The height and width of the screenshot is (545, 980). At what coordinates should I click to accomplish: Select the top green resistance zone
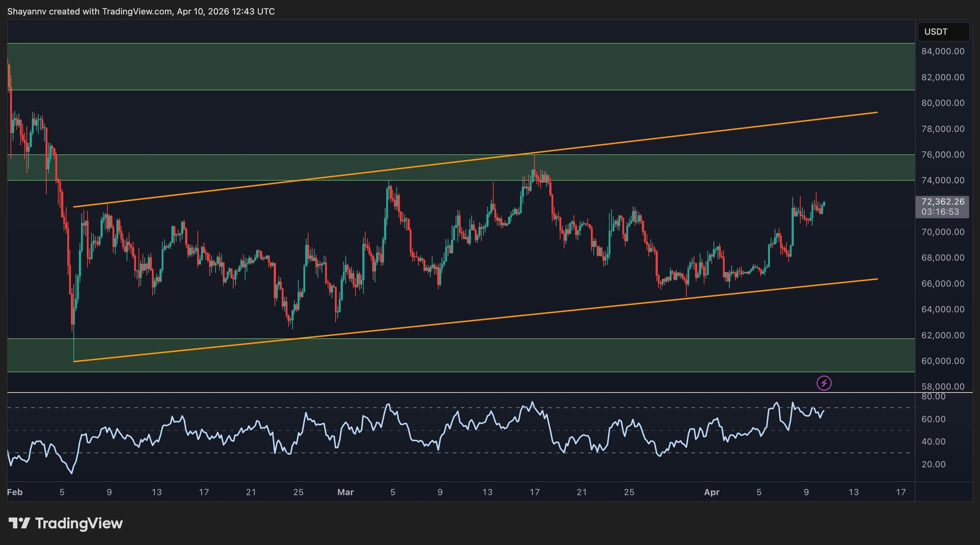coord(459,67)
